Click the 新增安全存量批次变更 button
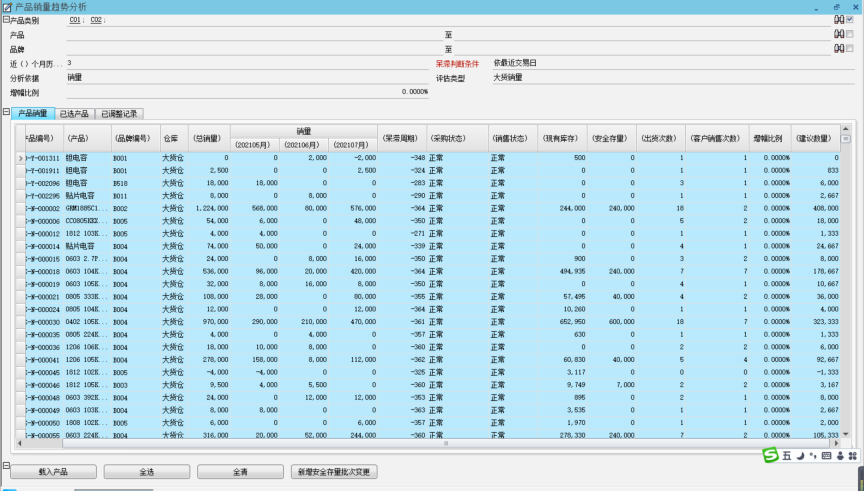The image size is (864, 491). click(x=334, y=471)
